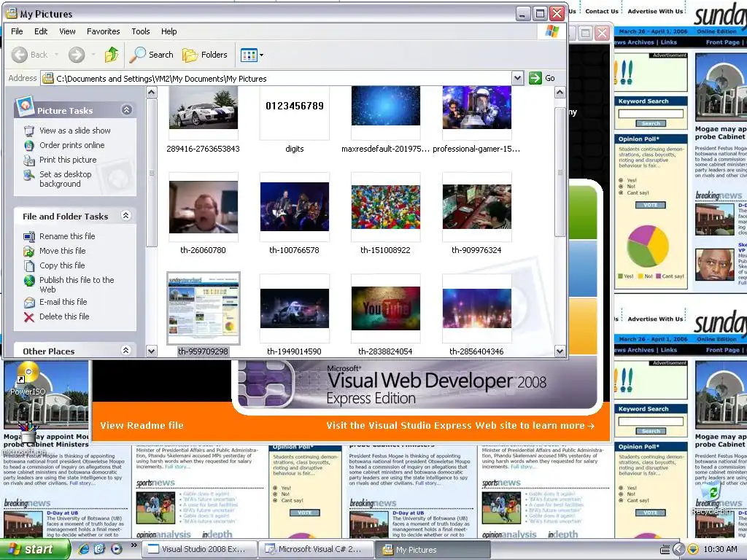Select the professional-gamer thumbnail
This screenshot has height=560, width=747.
pos(477,108)
